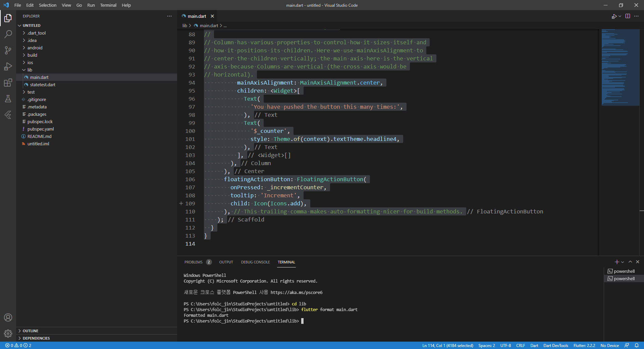Collapse the UNTITLED project root

pos(32,26)
